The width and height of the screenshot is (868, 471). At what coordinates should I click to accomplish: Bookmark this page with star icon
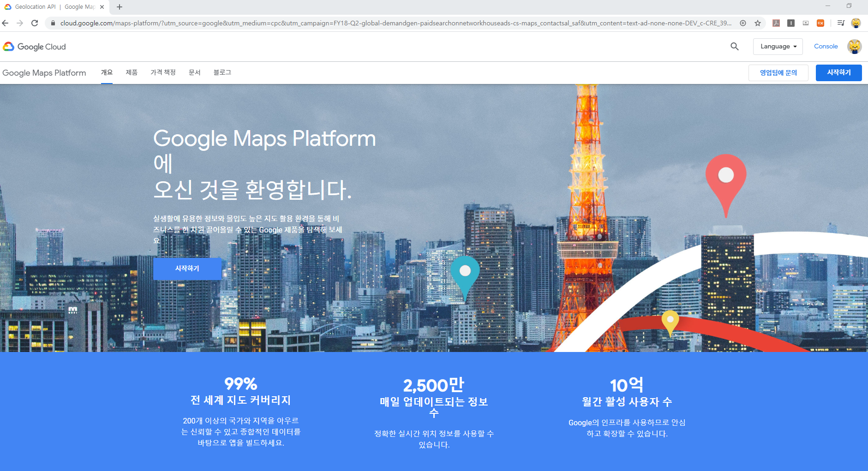coord(758,23)
